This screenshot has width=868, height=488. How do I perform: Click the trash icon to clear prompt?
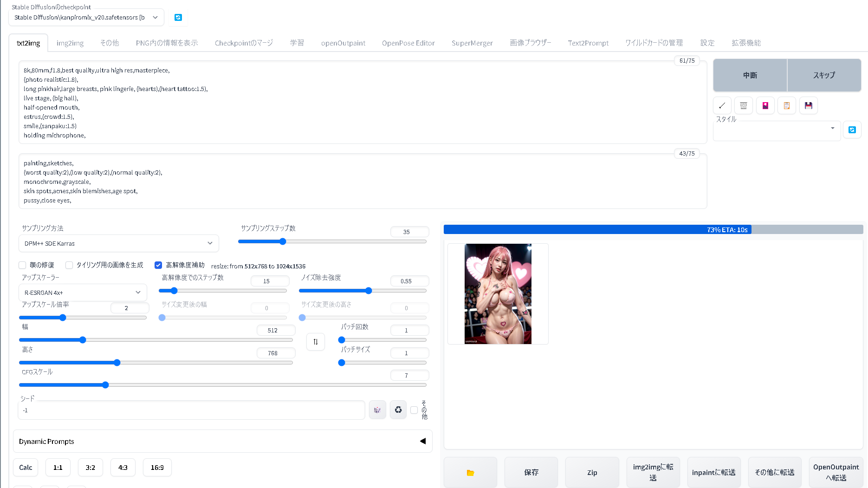(743, 106)
